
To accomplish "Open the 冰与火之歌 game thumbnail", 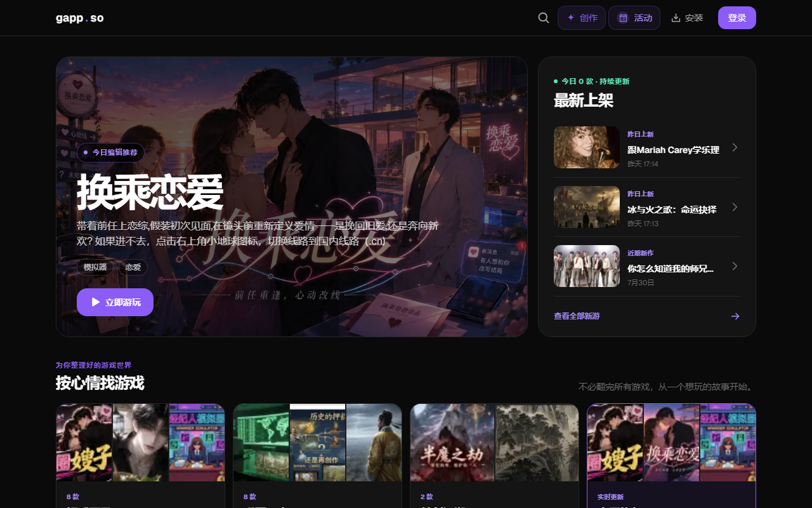I will [587, 207].
